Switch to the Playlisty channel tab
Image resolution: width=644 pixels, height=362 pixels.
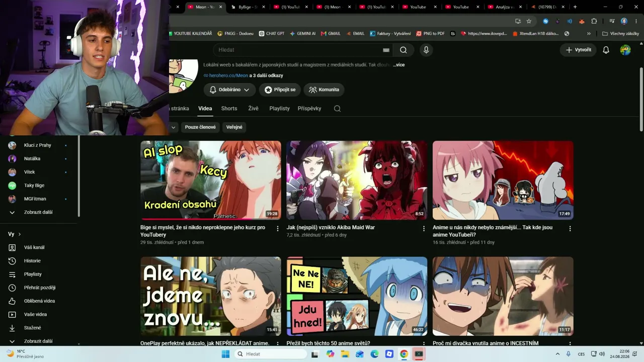(x=279, y=109)
